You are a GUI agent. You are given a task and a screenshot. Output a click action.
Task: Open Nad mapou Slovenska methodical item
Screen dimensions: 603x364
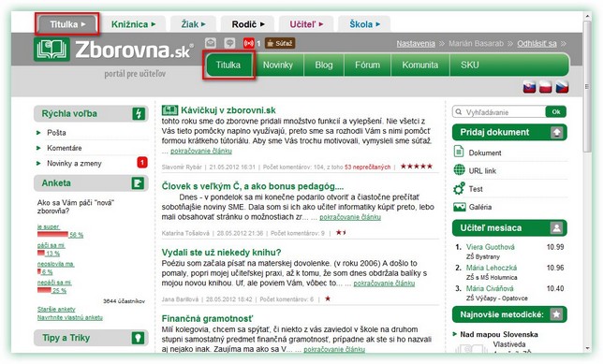499,334
